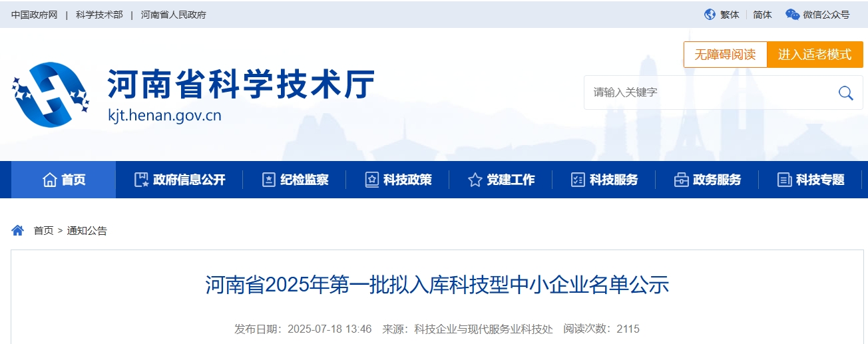Click the 进入适老模式 button
Viewport: 868px width, 344px height.
click(815, 55)
